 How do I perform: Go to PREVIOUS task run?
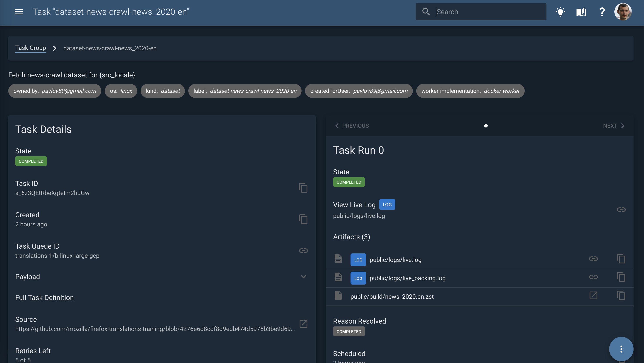click(x=352, y=126)
